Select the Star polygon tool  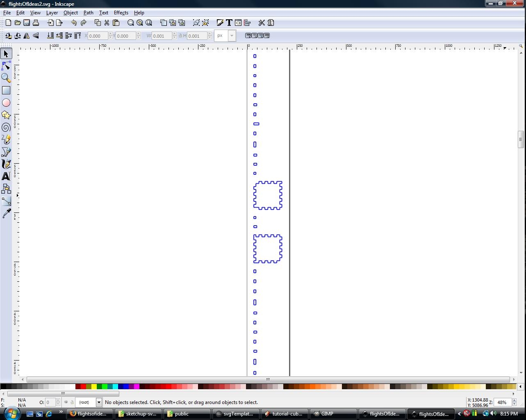[x=6, y=115]
